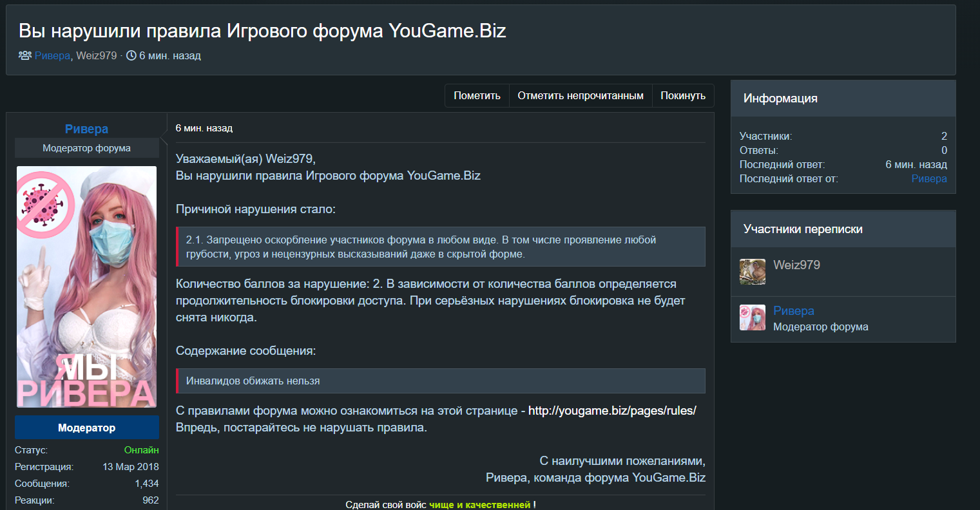Click the participants icon under the conversation title
This screenshot has width=980, height=510.
(24, 55)
